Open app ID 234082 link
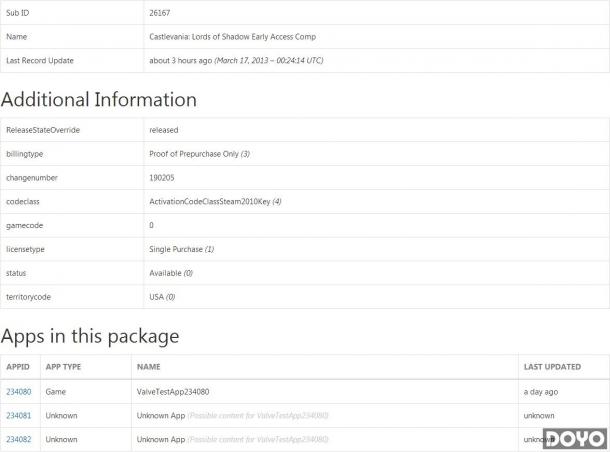The width and height of the screenshot is (610, 452). (x=19, y=439)
